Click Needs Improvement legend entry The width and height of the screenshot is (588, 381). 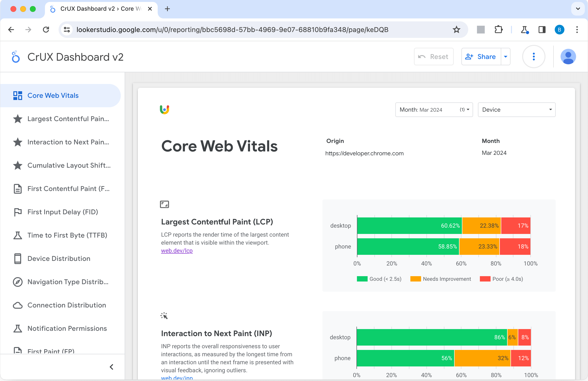[x=441, y=279]
